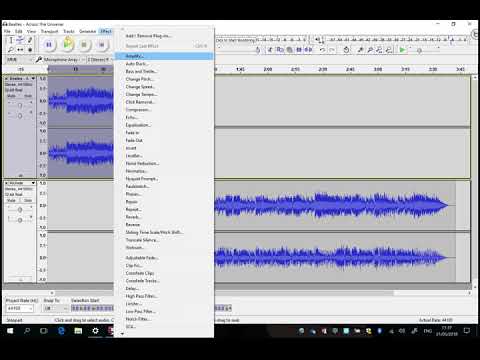
Task: Click the playback speaker meter icon
Action: point(319,40)
